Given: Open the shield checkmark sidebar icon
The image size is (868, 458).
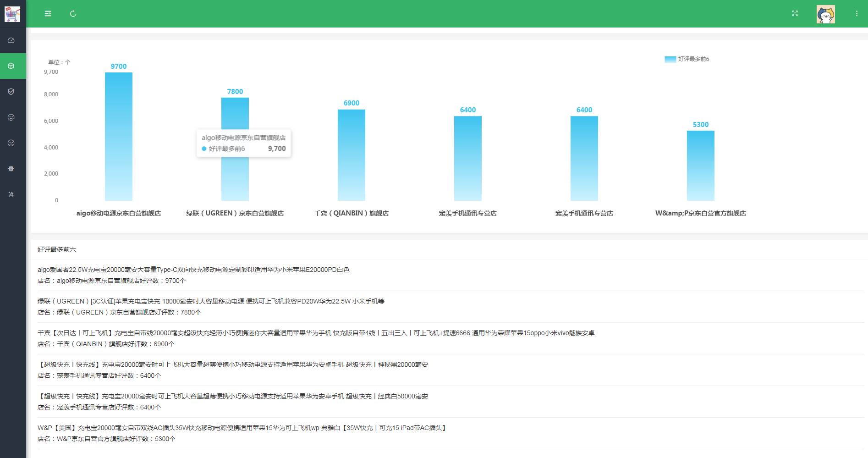Looking at the screenshot, I should pyautogui.click(x=11, y=92).
